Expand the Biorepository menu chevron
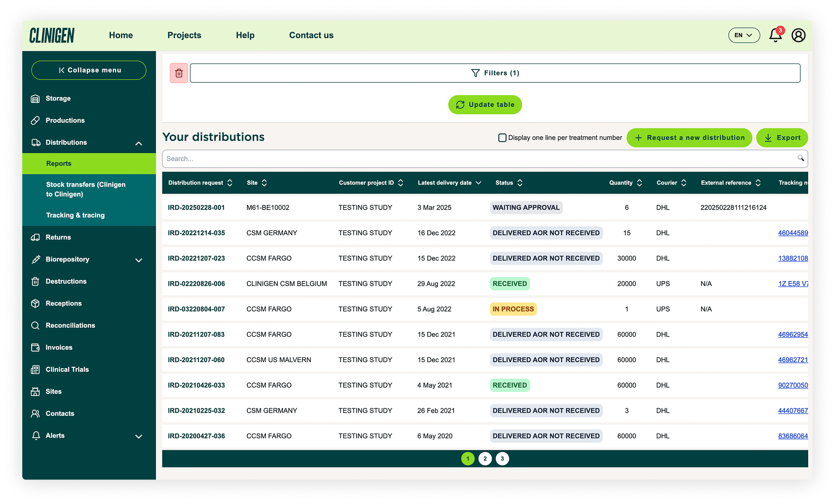 click(x=139, y=260)
